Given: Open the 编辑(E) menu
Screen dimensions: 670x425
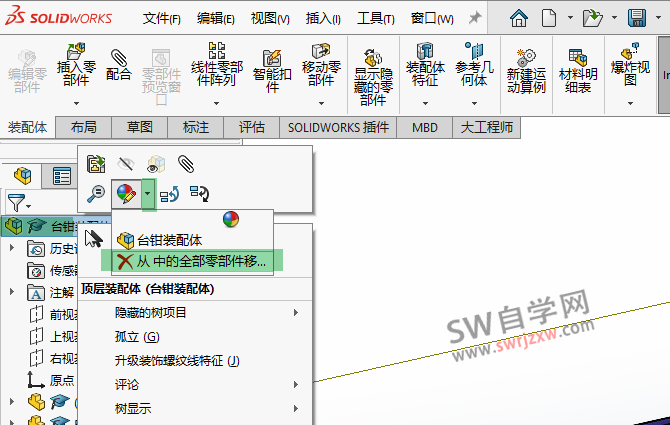Looking at the screenshot, I should point(216,18).
